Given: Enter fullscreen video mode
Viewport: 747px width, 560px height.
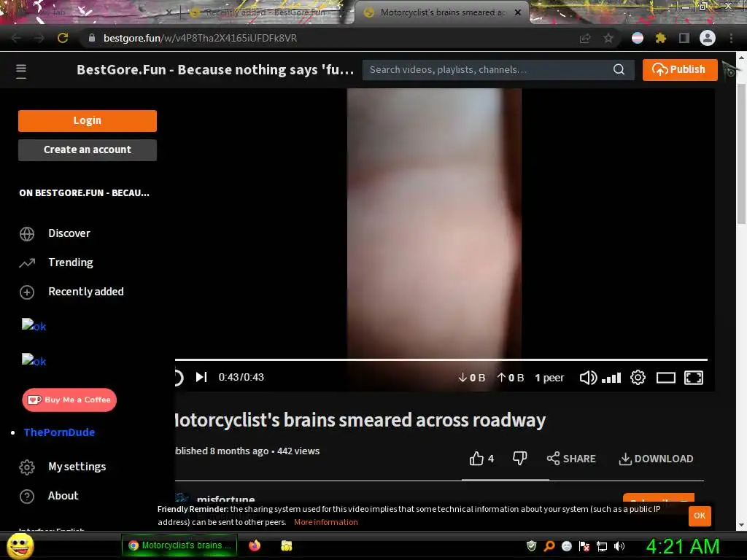Looking at the screenshot, I should tap(694, 378).
